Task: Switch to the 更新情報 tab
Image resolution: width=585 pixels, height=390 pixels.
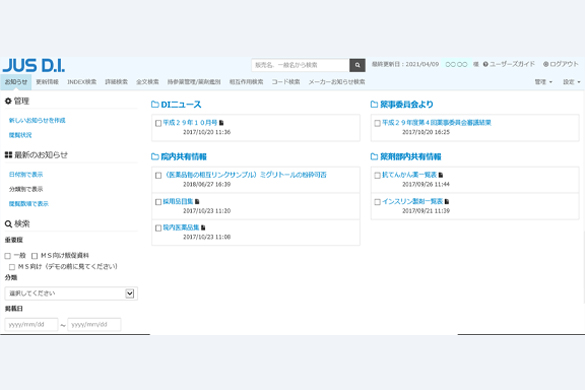Action: click(47, 82)
